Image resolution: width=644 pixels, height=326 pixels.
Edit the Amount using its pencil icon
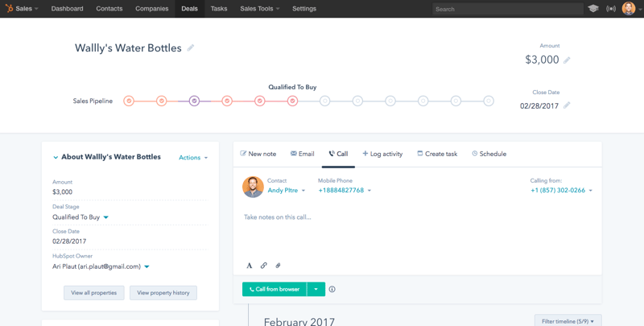[x=567, y=60]
